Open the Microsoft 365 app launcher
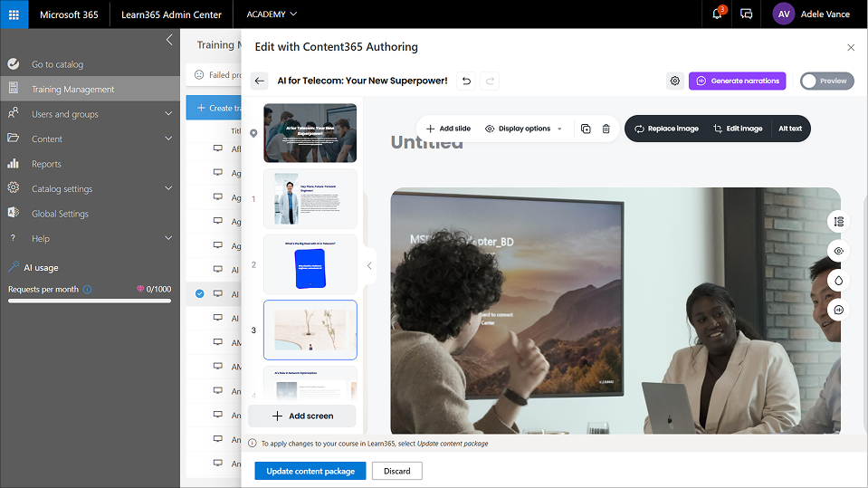Viewport: 868px width, 488px height. point(14,14)
